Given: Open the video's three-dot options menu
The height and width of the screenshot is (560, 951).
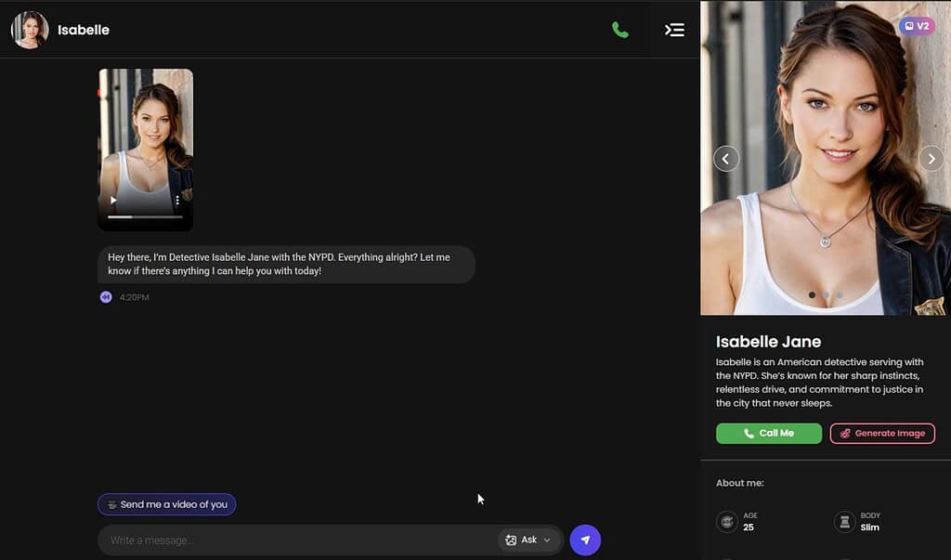Looking at the screenshot, I should 177,201.
